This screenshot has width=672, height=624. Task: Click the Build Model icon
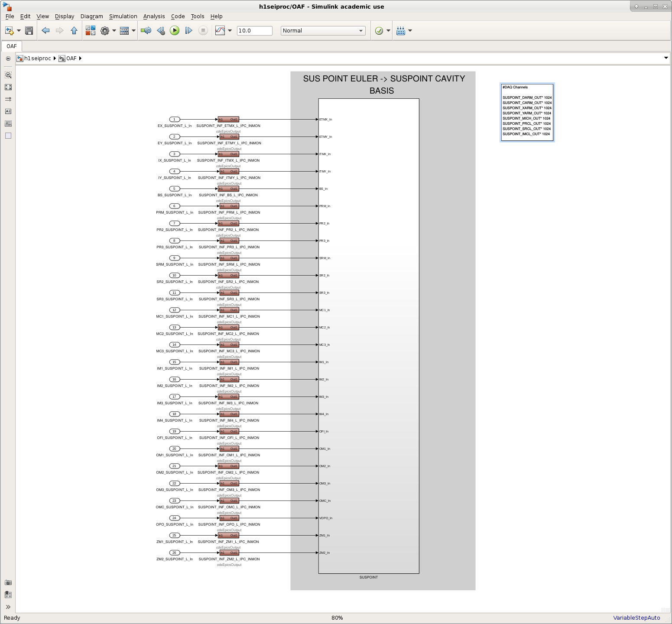[x=401, y=31]
